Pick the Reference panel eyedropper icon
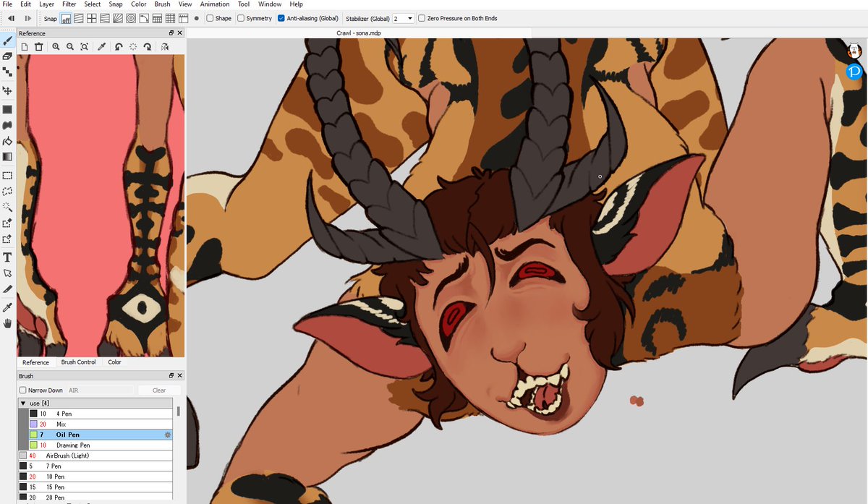 click(102, 46)
